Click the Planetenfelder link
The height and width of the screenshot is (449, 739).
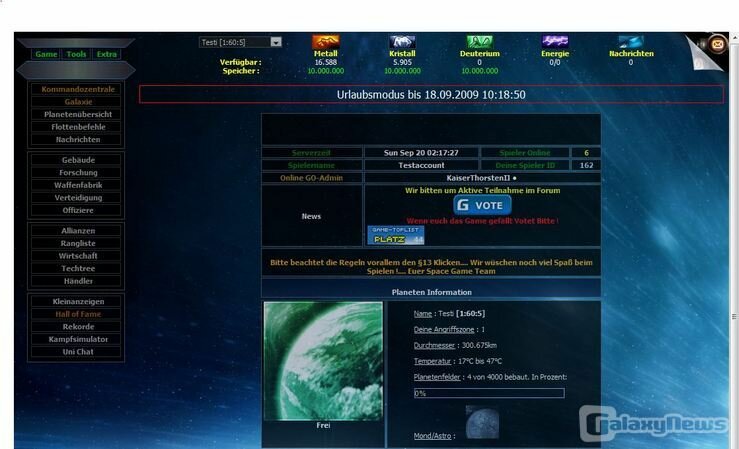[437, 377]
